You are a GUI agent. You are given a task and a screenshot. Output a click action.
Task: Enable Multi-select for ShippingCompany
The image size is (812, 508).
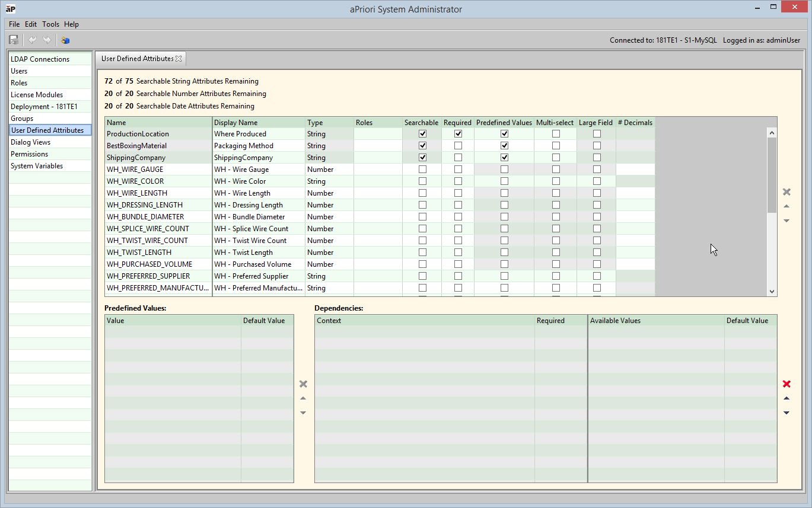(556, 158)
